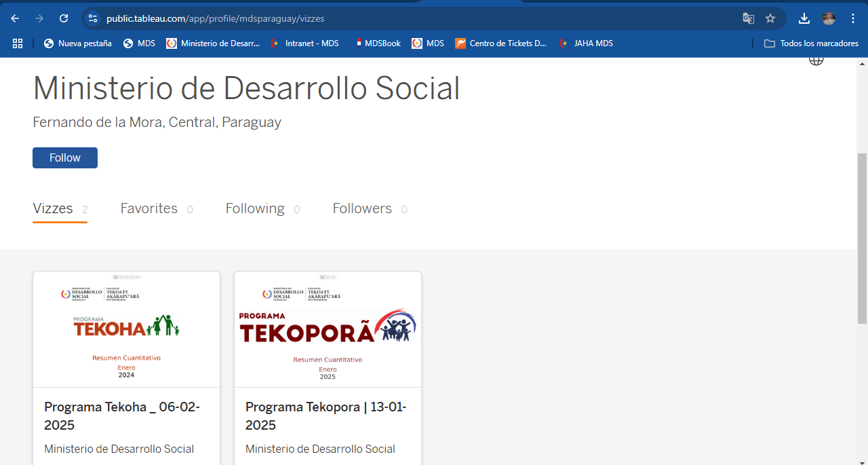Viewport: 868px width, 465px height.
Task: Follow Ministerio de Desarrollo Social profile
Action: tap(65, 157)
